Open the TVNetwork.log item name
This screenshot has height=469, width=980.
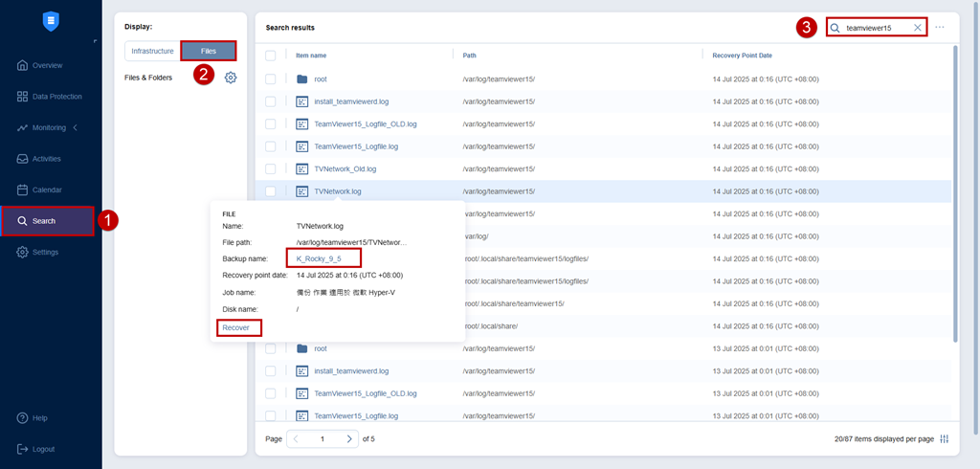pyautogui.click(x=338, y=191)
